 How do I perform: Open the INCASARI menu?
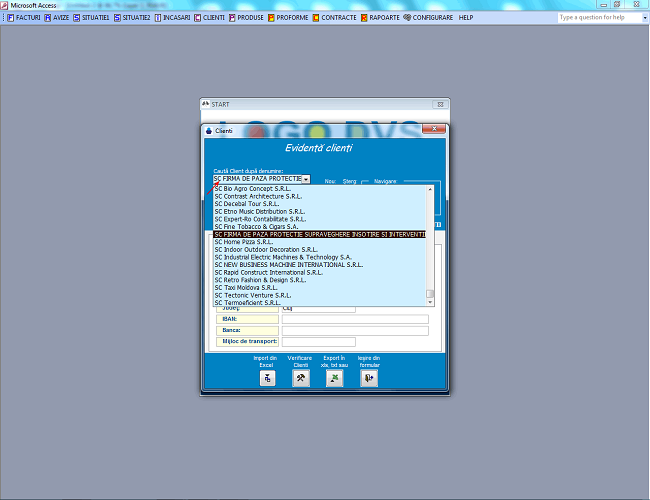point(172,17)
